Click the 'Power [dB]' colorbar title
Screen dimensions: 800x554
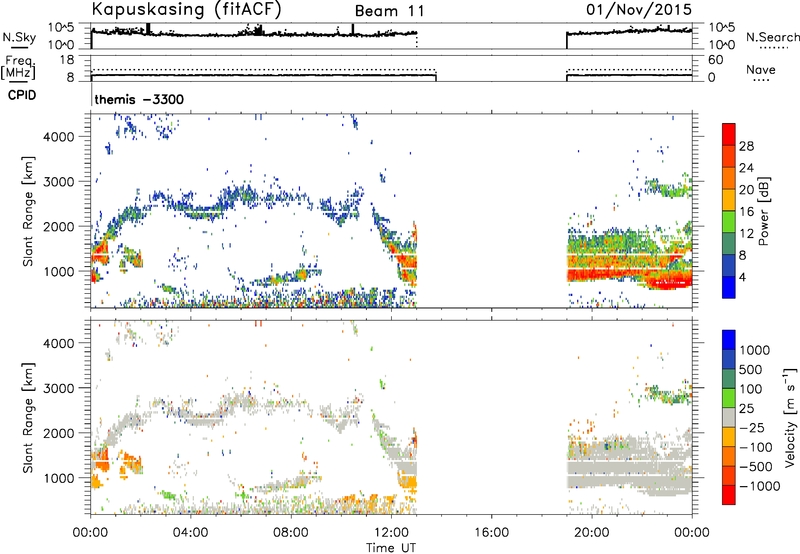click(x=763, y=211)
